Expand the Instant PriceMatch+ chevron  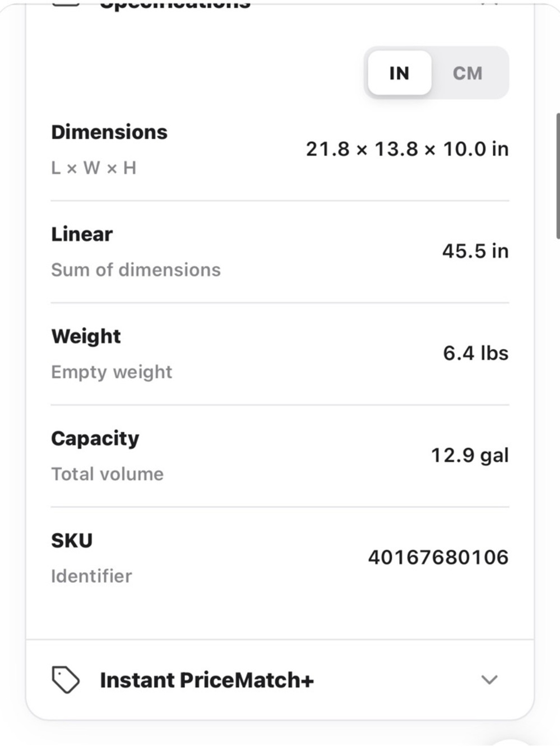click(x=489, y=680)
